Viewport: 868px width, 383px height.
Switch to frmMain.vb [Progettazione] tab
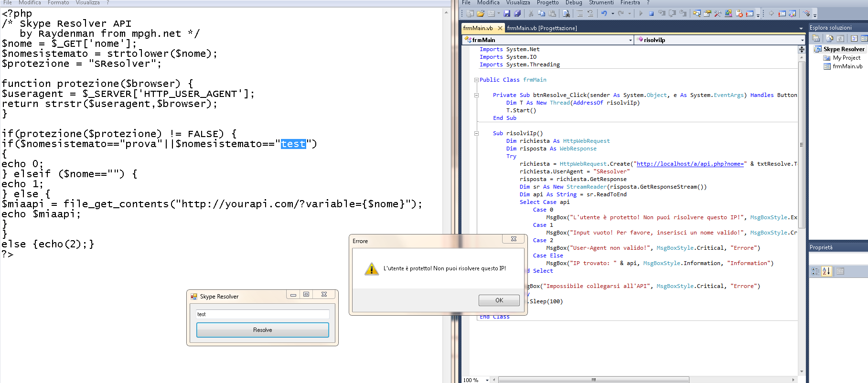(542, 28)
